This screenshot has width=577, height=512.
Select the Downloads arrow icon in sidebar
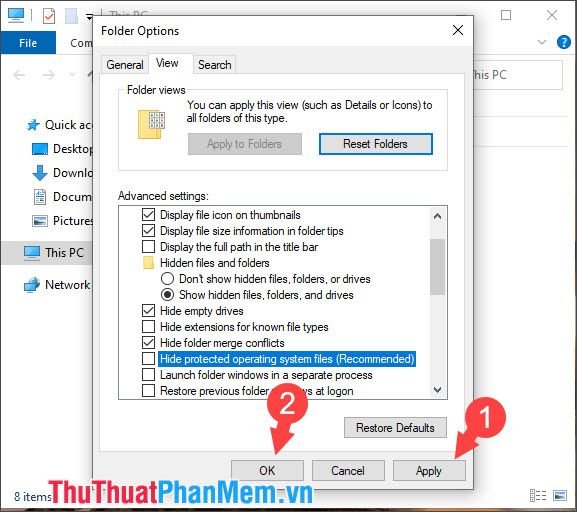point(40,173)
